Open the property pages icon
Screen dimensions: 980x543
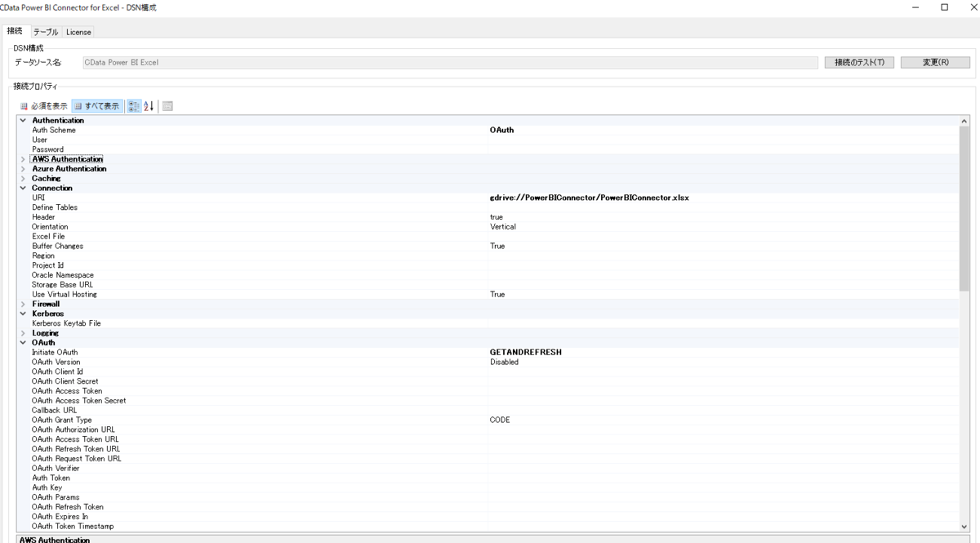[x=167, y=106]
